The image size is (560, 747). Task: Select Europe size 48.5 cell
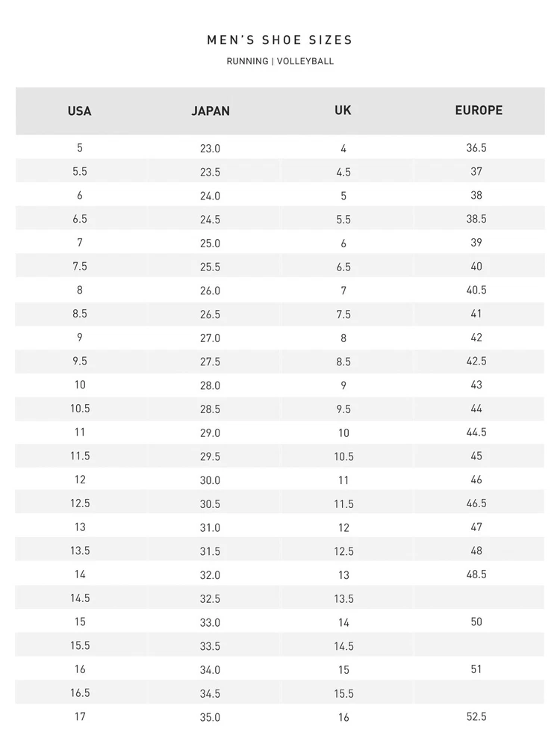[476, 574]
